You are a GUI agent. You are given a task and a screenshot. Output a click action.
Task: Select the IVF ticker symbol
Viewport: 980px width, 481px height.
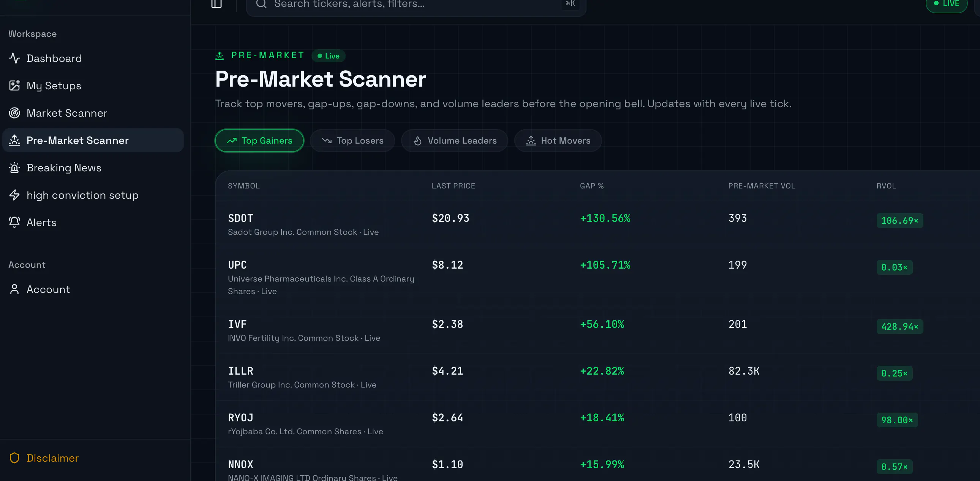[237, 324]
